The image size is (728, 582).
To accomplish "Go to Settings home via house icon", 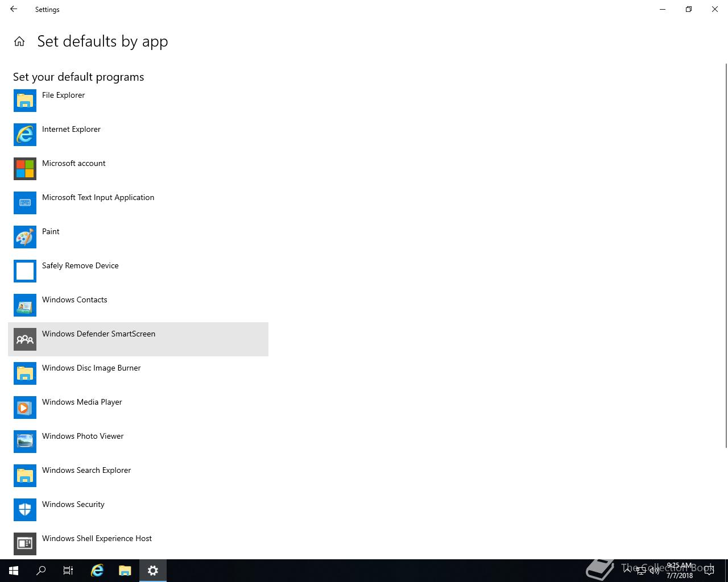I will [x=19, y=41].
